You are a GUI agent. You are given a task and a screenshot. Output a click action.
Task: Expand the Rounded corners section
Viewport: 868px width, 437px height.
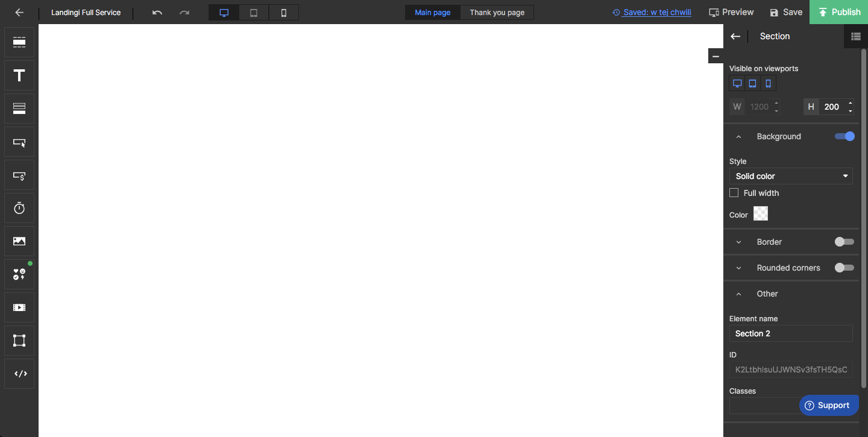(x=739, y=268)
